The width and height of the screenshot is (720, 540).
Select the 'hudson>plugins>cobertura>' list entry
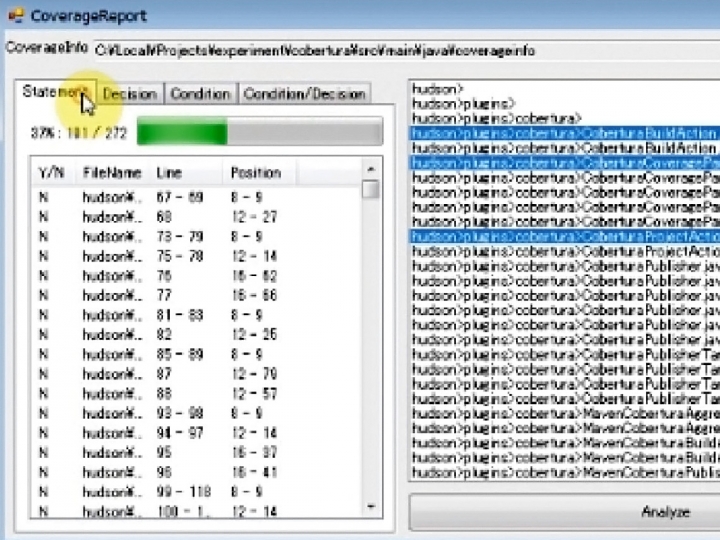[565, 118]
